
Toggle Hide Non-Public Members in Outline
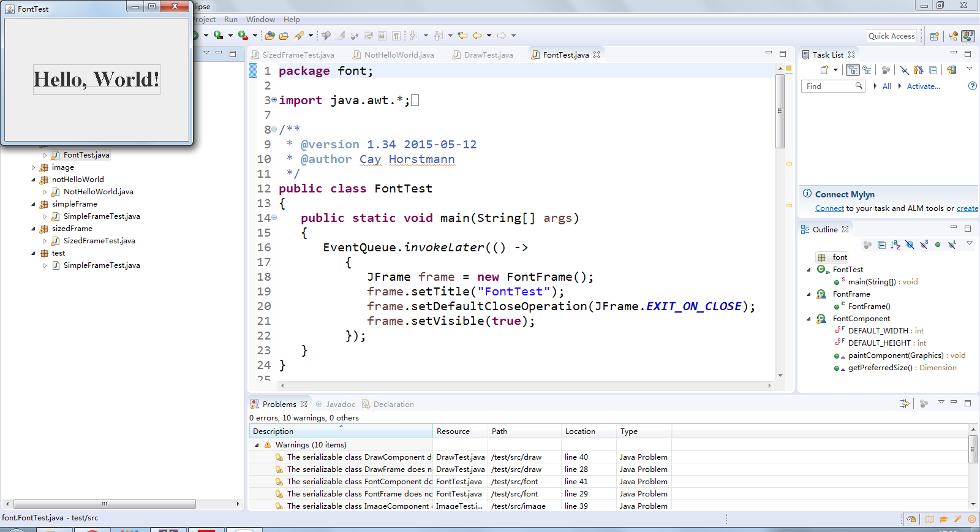tap(938, 245)
